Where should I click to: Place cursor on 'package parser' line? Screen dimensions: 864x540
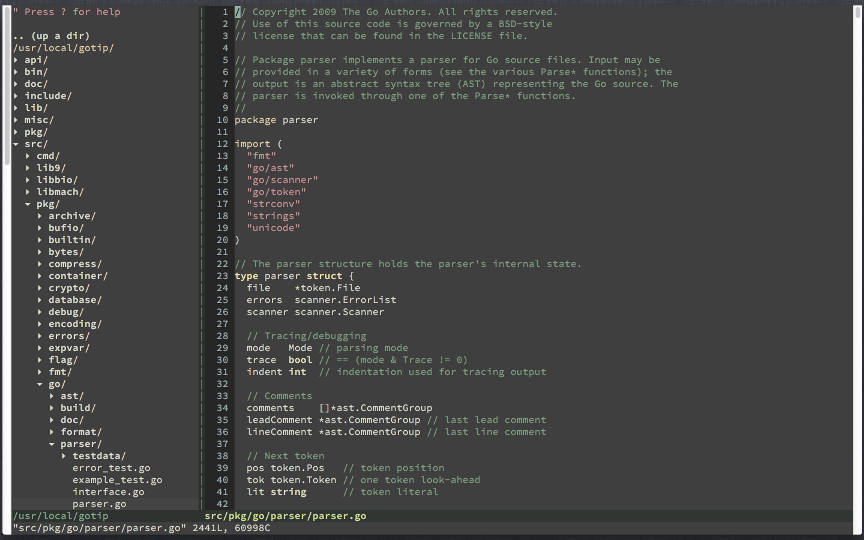point(276,120)
